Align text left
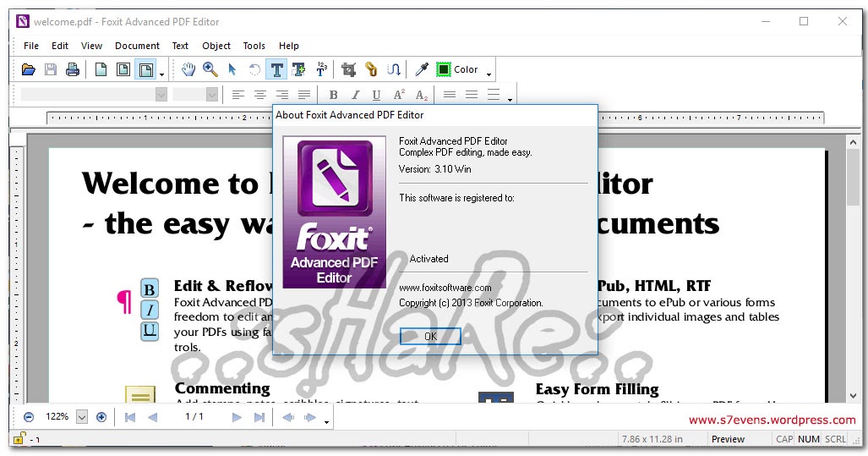 pos(238,96)
